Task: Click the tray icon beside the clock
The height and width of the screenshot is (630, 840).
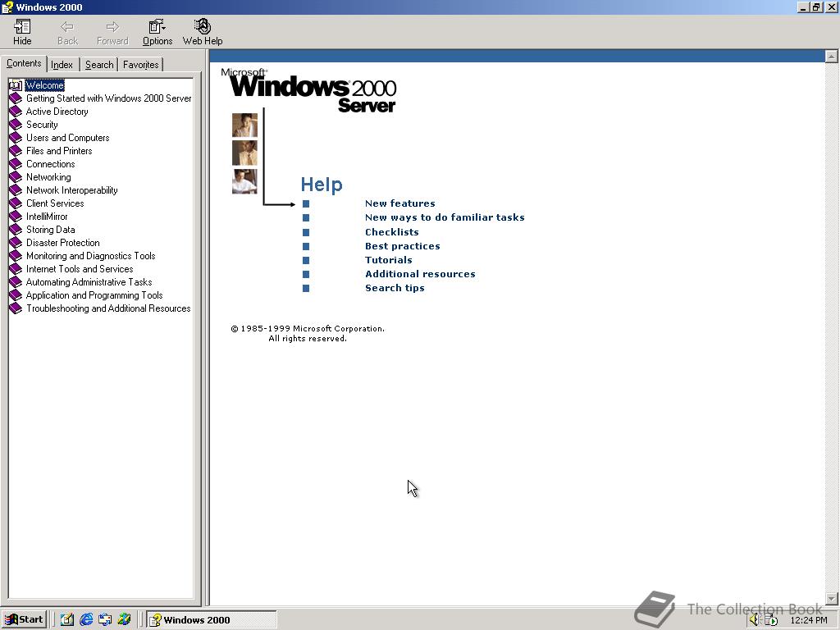Action: click(x=771, y=620)
